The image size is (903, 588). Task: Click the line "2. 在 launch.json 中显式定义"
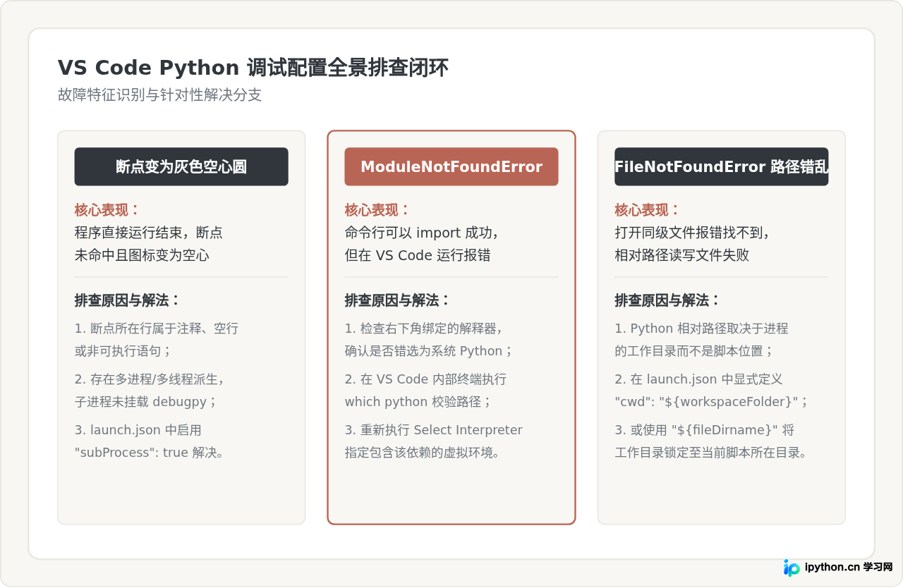pos(699,379)
